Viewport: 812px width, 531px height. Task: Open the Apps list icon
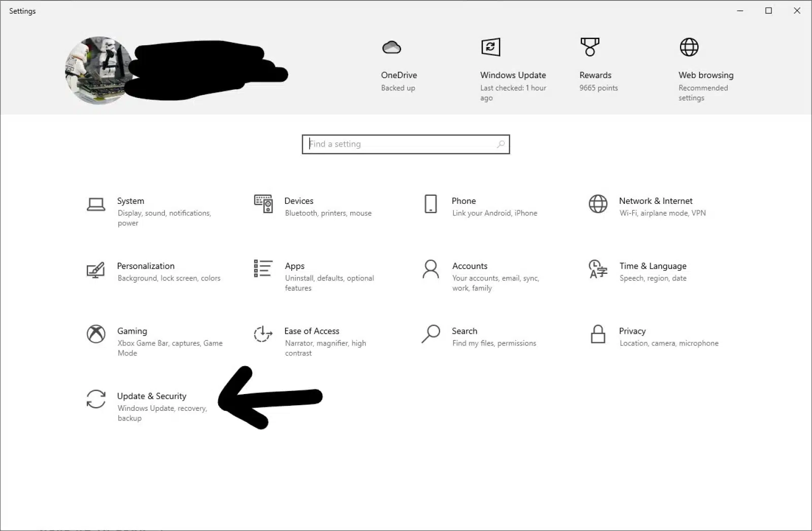coord(263,268)
